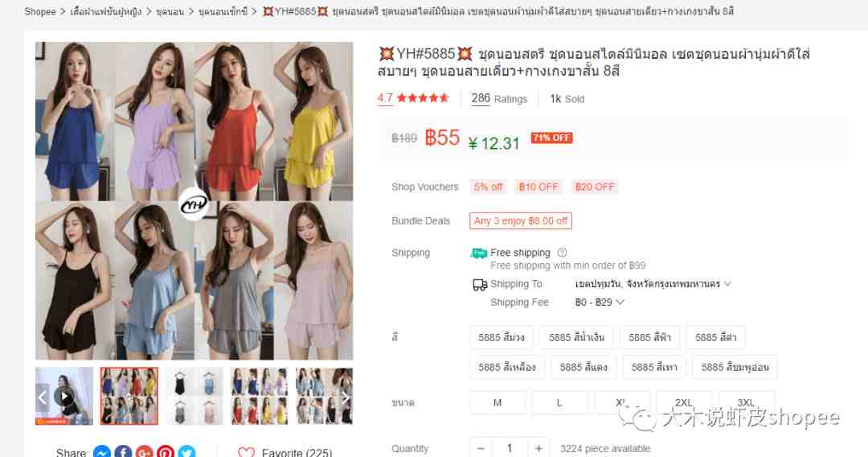Add product to favorites with heart icon
868x457 pixels.
(x=247, y=452)
